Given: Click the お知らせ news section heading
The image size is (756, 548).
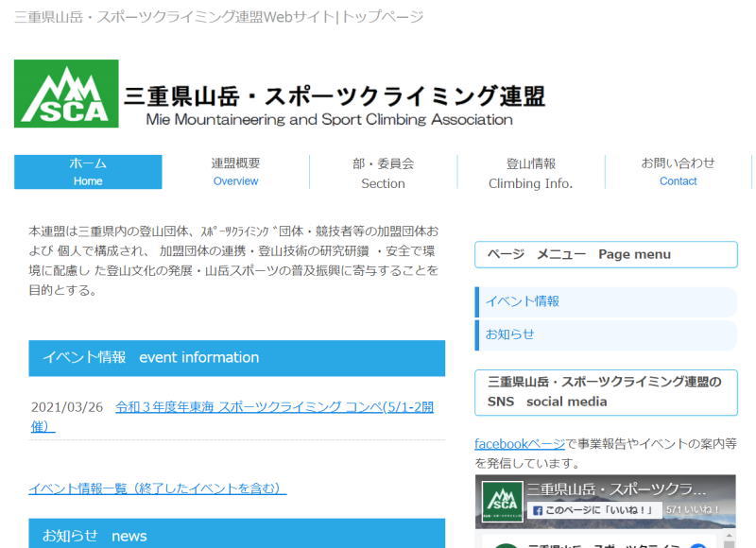Looking at the screenshot, I should [x=236, y=534].
